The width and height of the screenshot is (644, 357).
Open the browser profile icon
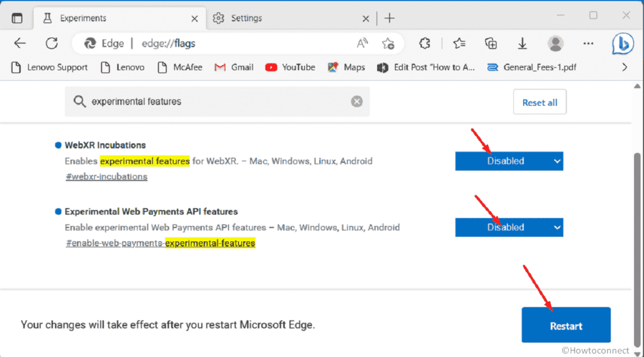[x=555, y=43]
